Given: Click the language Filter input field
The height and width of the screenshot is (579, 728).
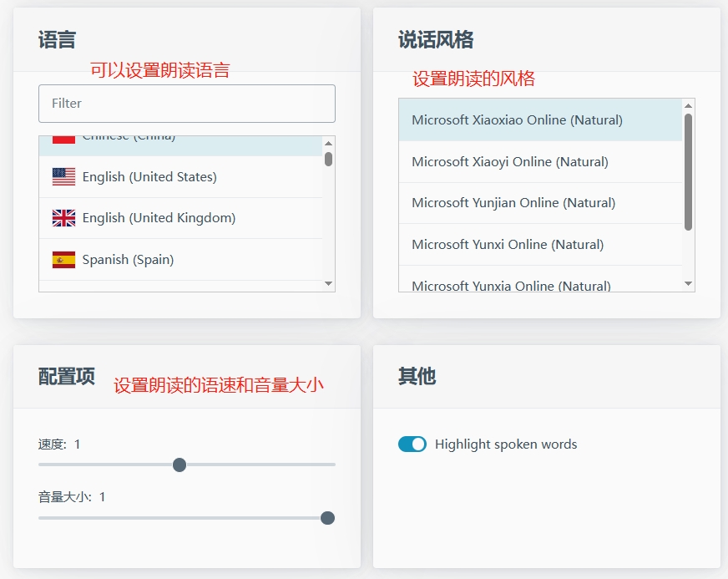Looking at the screenshot, I should (x=187, y=104).
